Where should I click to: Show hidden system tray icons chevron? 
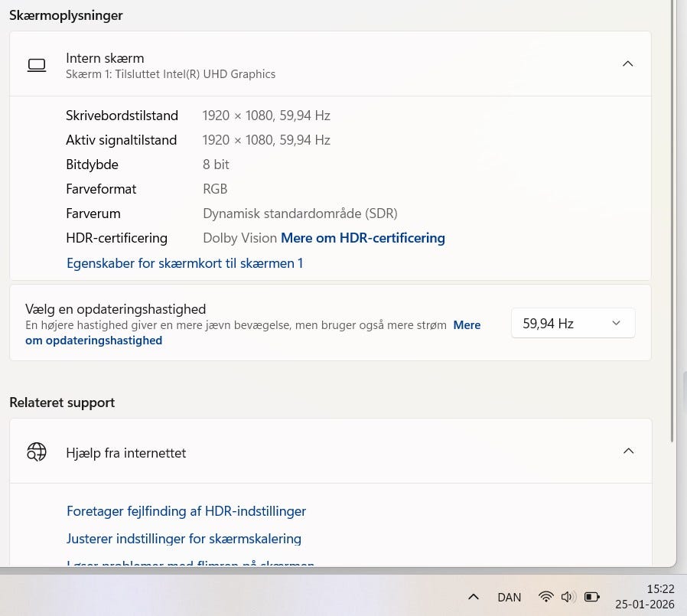point(474,597)
